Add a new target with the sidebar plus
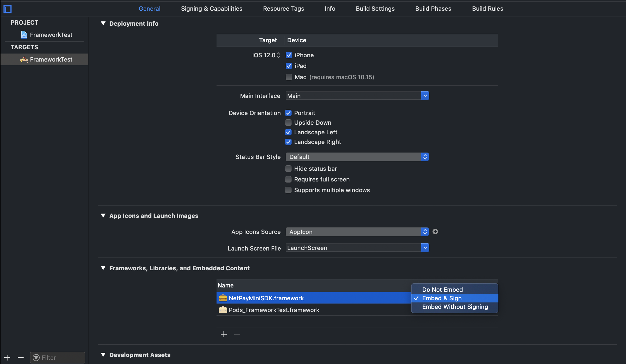The width and height of the screenshot is (626, 364). 7,358
